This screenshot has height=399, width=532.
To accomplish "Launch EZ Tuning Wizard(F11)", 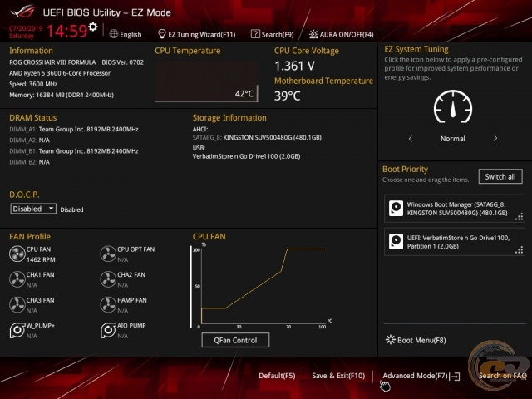I will pyautogui.click(x=197, y=34).
